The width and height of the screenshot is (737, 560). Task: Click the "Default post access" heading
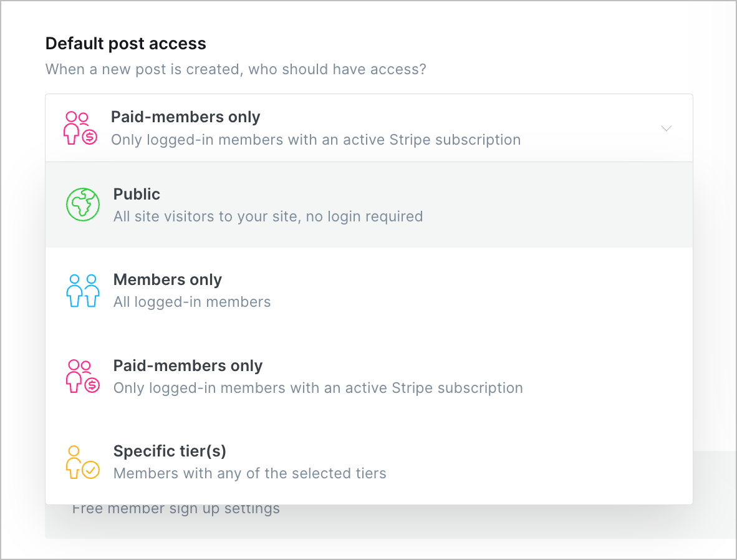[x=126, y=44]
